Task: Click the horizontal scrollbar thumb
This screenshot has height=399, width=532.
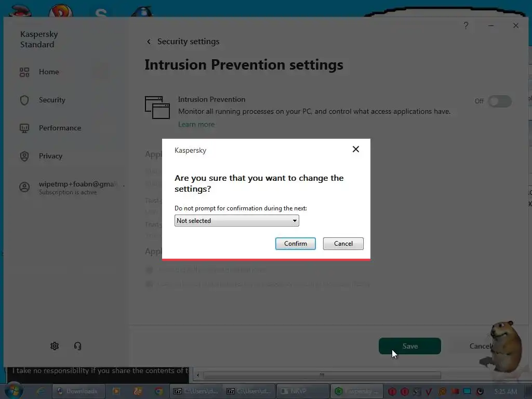Action: coord(322,375)
